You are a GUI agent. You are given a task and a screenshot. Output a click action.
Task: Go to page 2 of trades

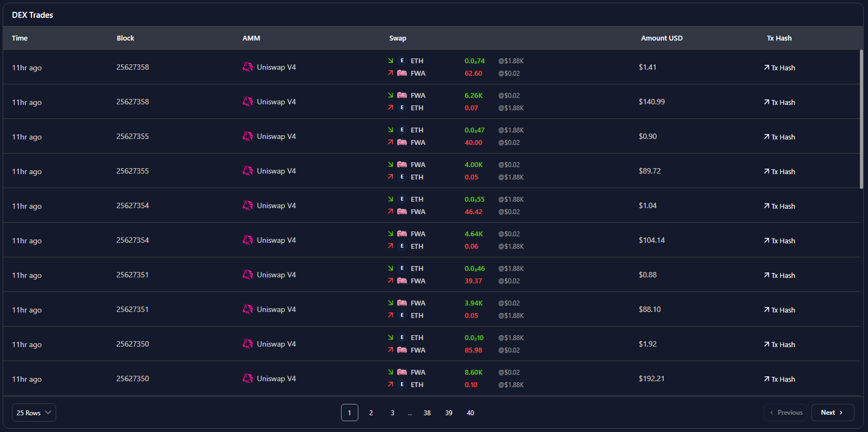pyautogui.click(x=371, y=413)
